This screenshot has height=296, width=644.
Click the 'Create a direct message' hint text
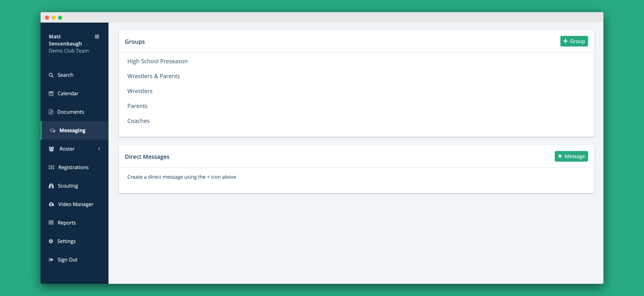point(182,177)
